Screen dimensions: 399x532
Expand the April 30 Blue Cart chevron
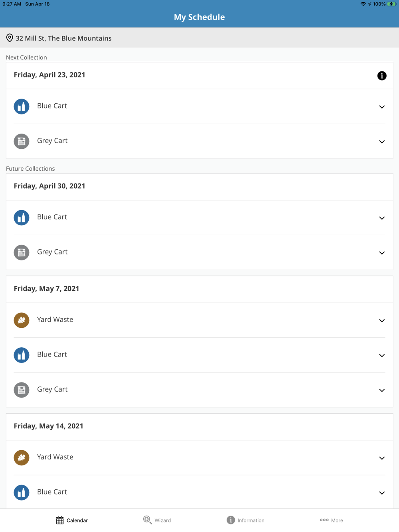(381, 218)
